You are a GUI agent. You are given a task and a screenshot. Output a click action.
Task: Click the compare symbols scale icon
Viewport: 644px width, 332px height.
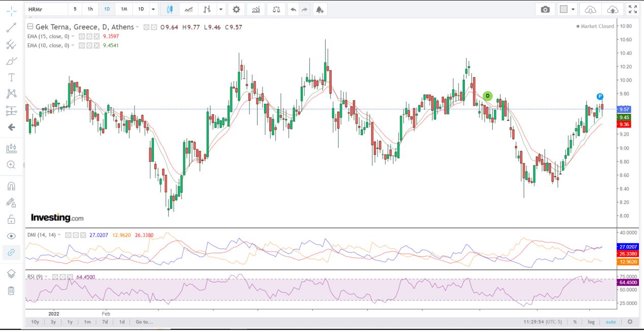point(276,9)
